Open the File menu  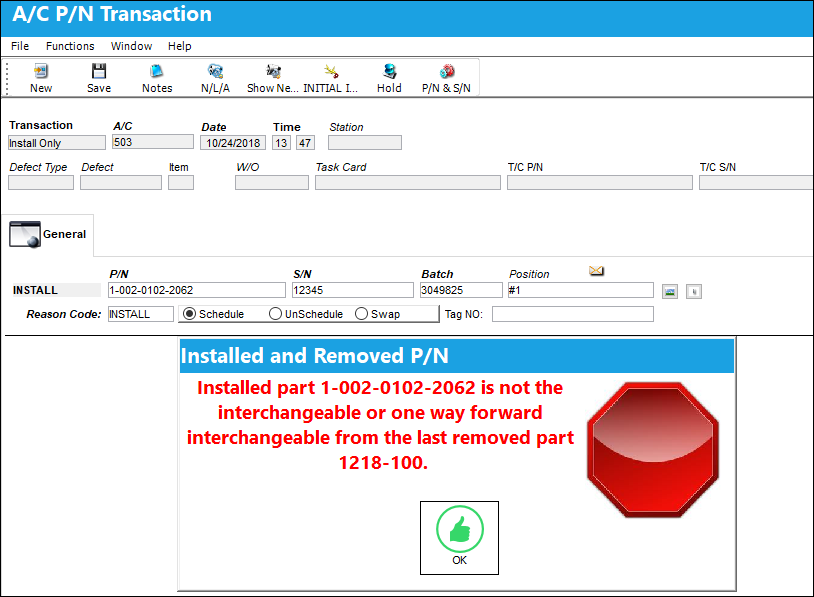[x=20, y=46]
